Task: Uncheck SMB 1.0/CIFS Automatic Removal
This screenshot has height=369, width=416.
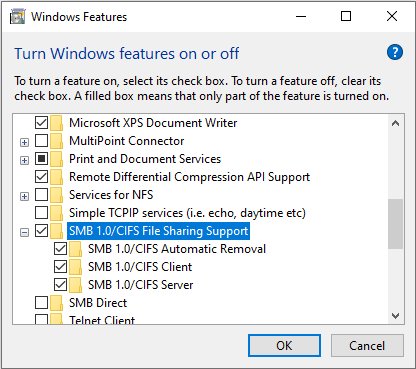Action: coord(60,249)
